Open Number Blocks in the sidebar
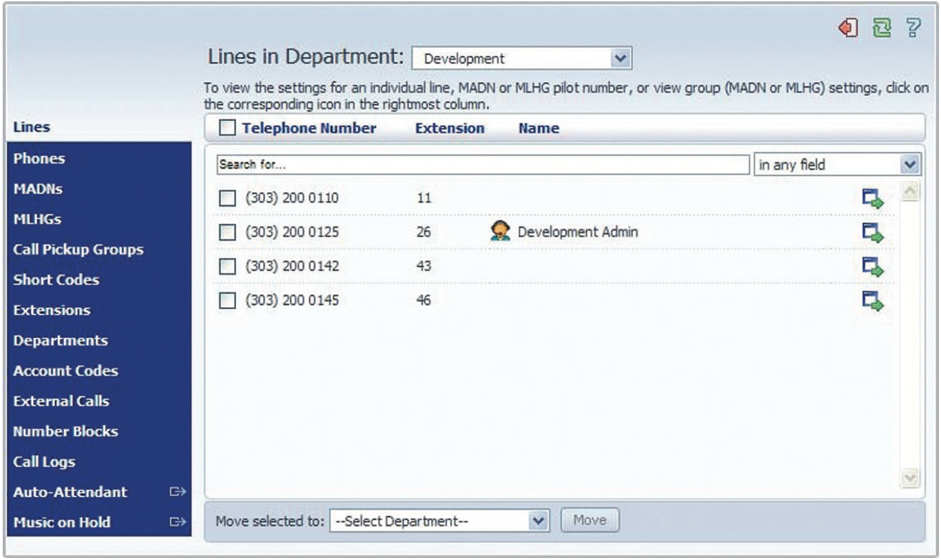Viewport: 941px width, 560px height. 66,431
